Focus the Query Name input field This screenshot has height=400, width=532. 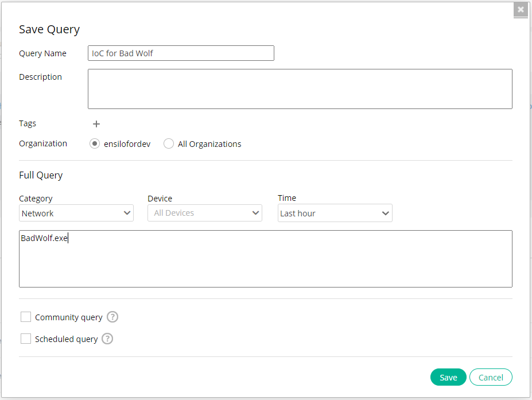(x=181, y=53)
